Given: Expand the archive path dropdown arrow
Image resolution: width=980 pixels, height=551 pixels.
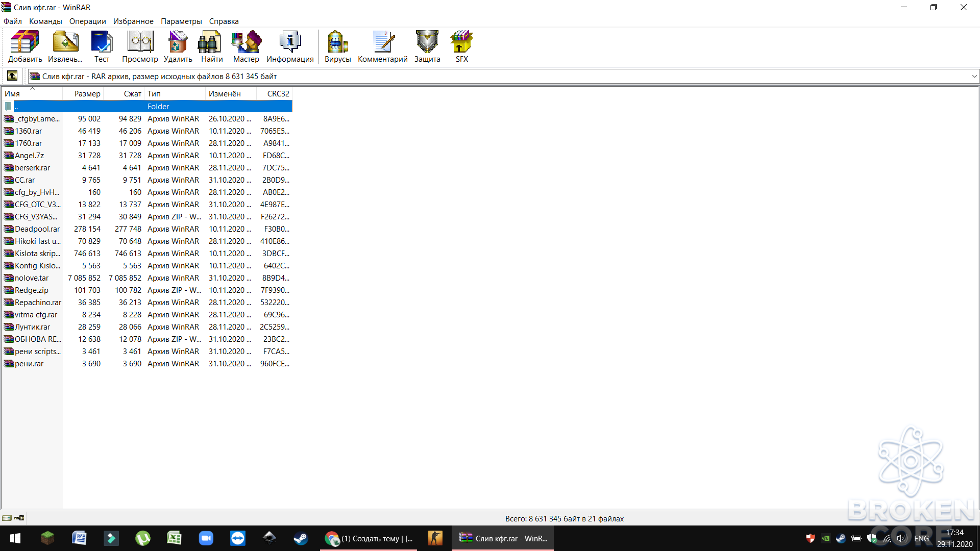Looking at the screenshot, I should click(974, 76).
